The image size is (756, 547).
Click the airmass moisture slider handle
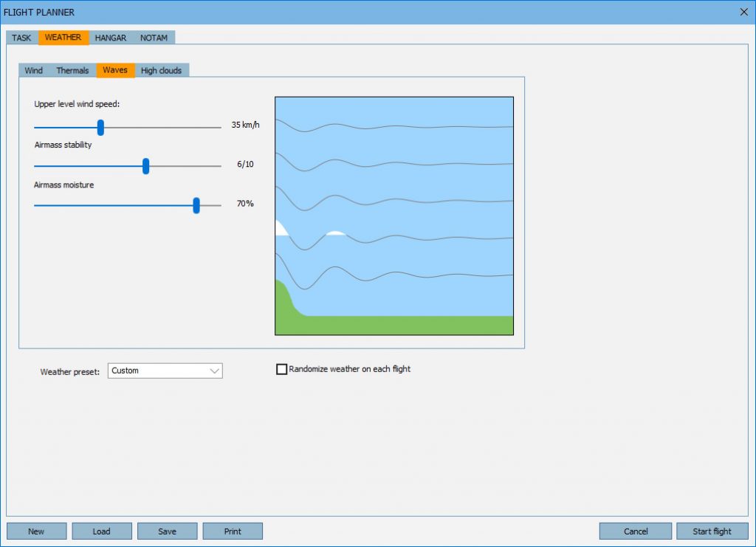pyautogui.click(x=196, y=205)
